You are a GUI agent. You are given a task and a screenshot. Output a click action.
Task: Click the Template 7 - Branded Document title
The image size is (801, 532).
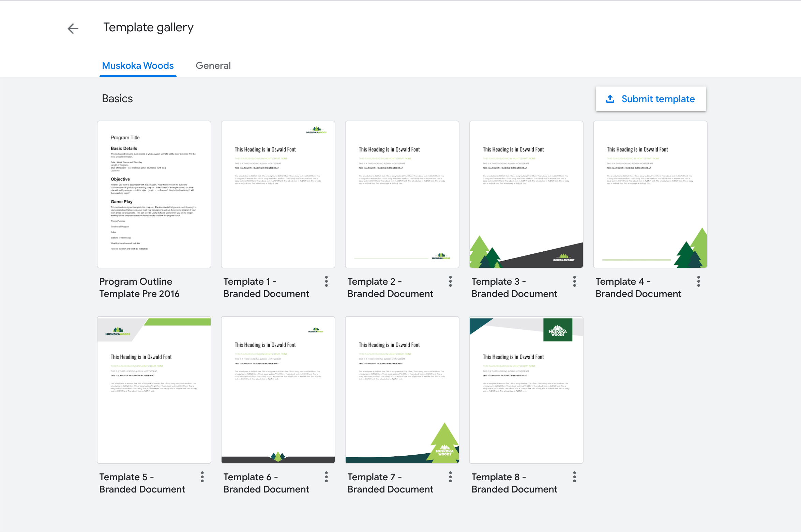(x=390, y=483)
